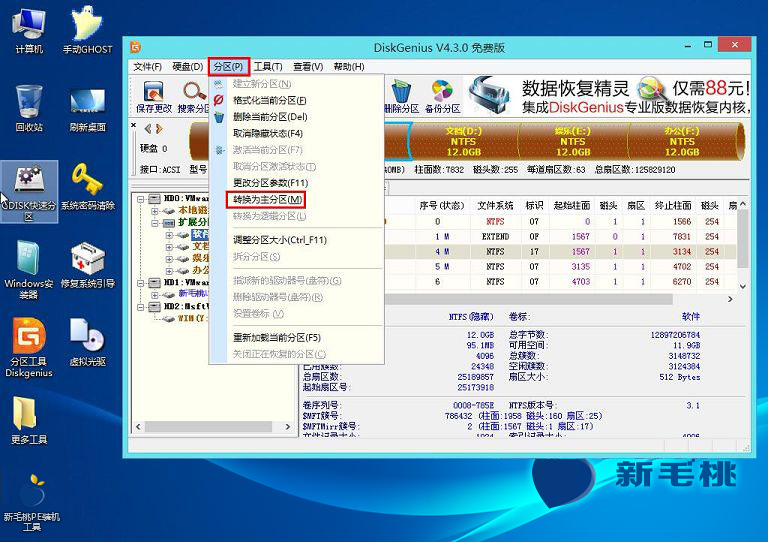Open the 虚拟光驱 desktop icon

(88, 342)
